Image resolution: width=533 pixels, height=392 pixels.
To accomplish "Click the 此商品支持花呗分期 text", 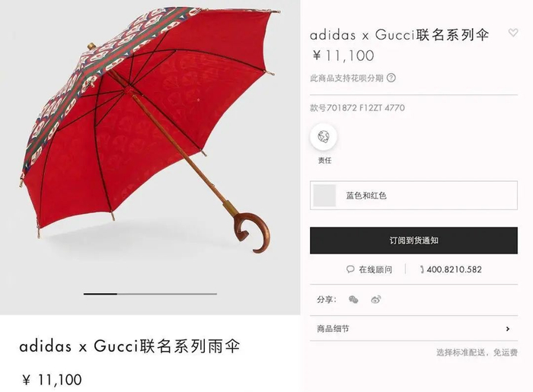I will (x=346, y=78).
